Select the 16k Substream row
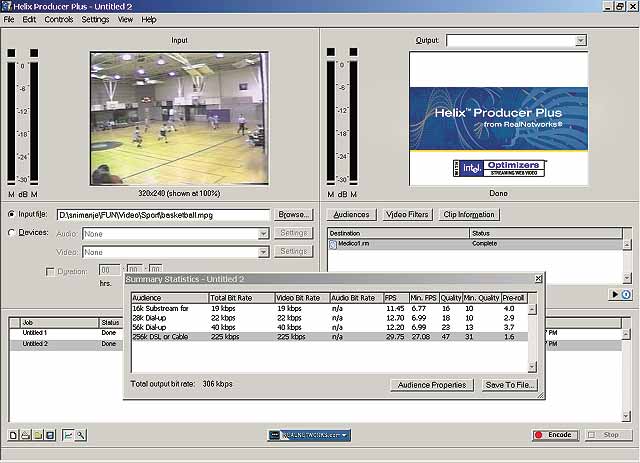 click(x=329, y=308)
